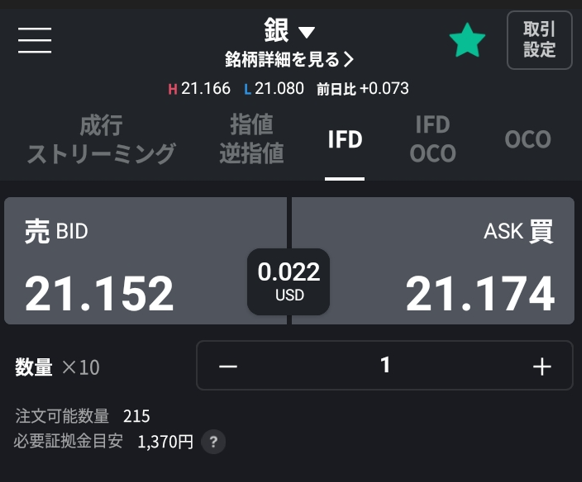Open the hamburger menu

click(35, 40)
